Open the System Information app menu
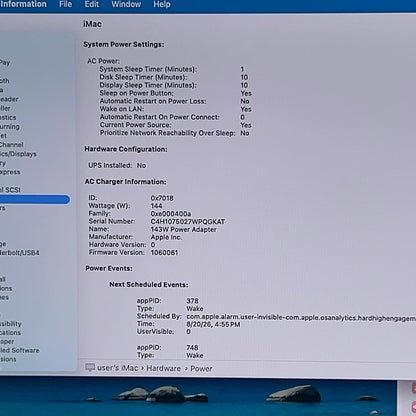 [23, 4]
